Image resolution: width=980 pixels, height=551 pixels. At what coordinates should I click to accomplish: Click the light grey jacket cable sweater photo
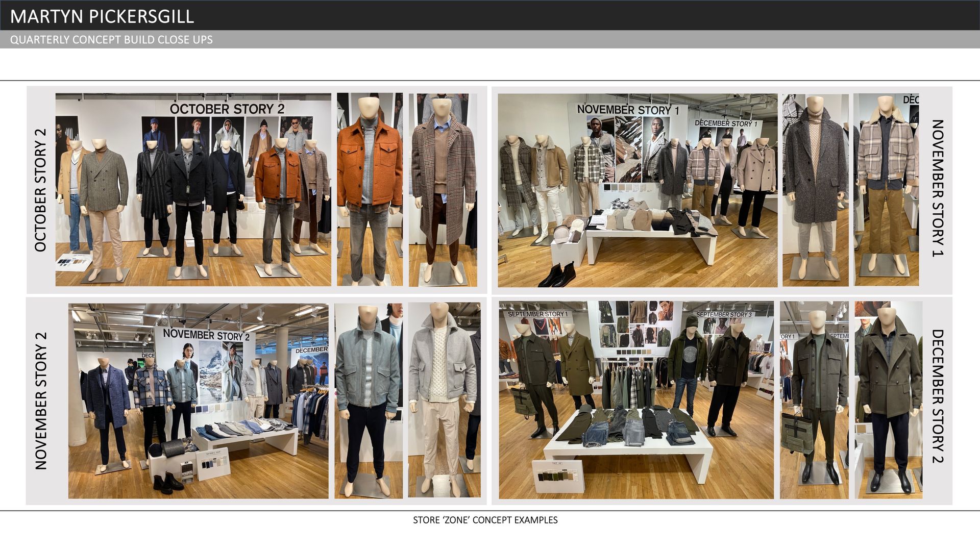(x=444, y=401)
